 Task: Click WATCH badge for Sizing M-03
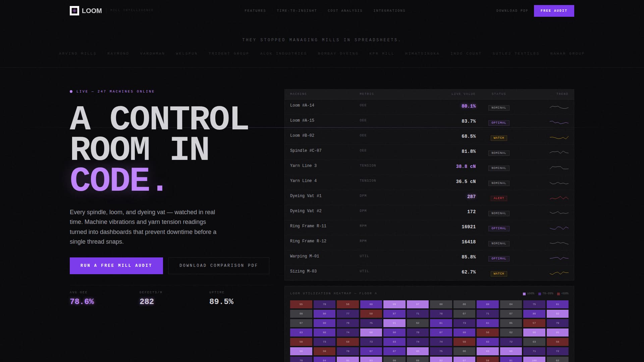[x=499, y=274]
